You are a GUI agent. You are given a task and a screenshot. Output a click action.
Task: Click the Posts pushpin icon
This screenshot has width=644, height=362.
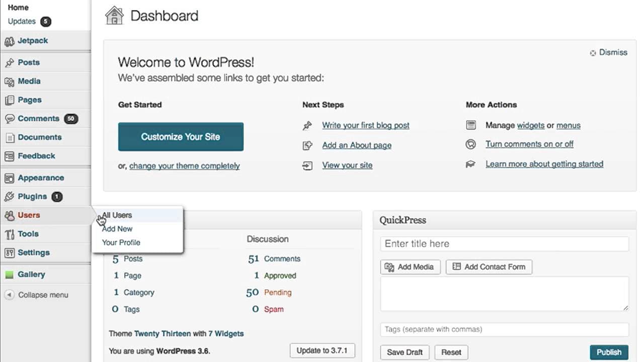(9, 63)
